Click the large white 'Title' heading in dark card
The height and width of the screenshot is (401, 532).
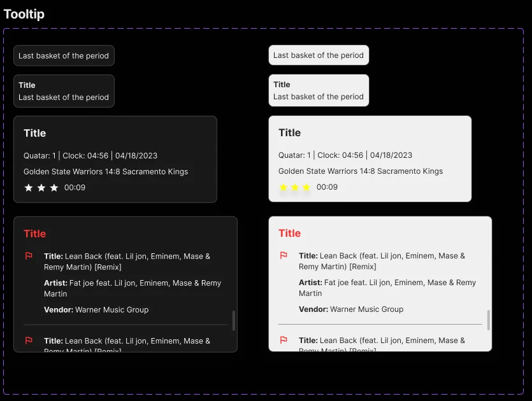tap(34, 133)
